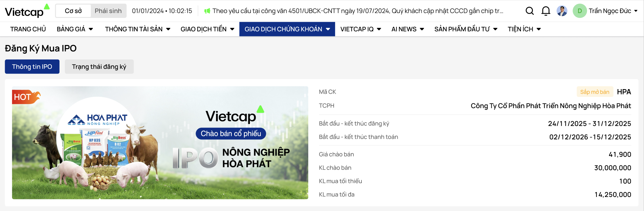Image resolution: width=644 pixels, height=211 pixels.
Task: Click the search magnifier icon
Action: click(x=529, y=11)
